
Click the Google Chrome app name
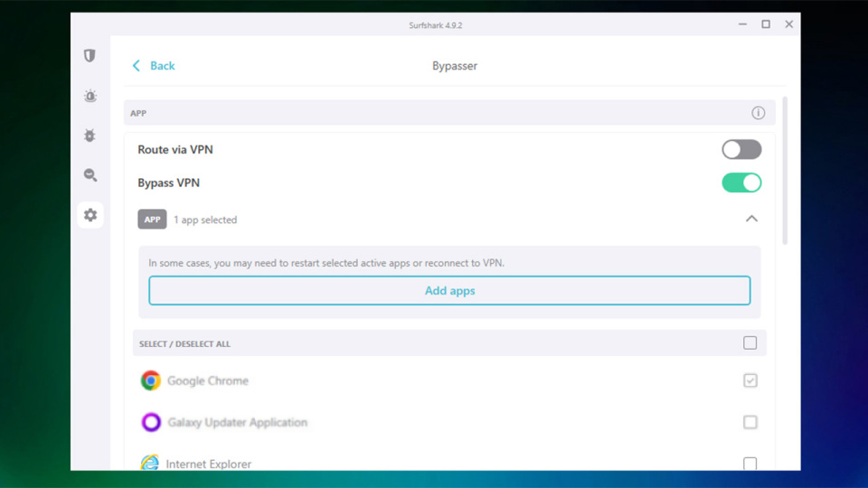pos(208,380)
